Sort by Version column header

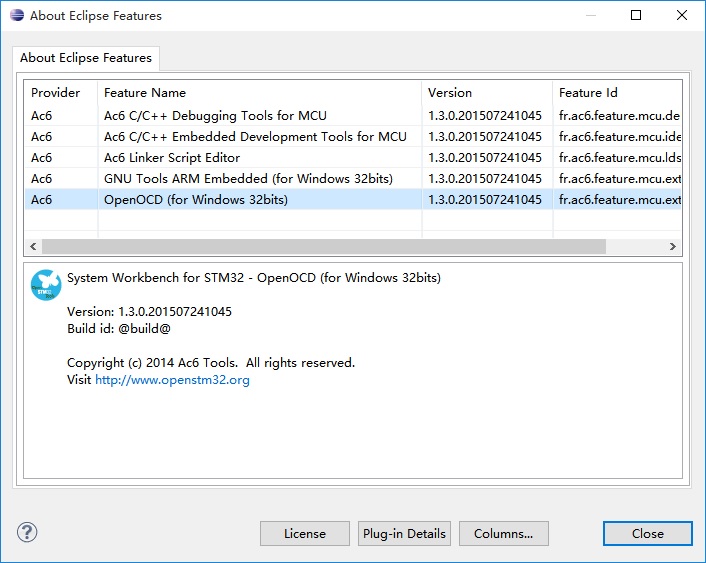click(487, 93)
